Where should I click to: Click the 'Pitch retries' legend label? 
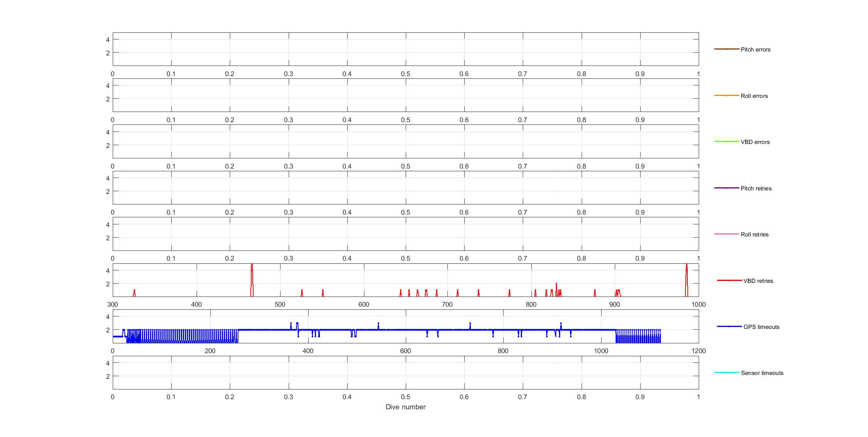point(756,188)
